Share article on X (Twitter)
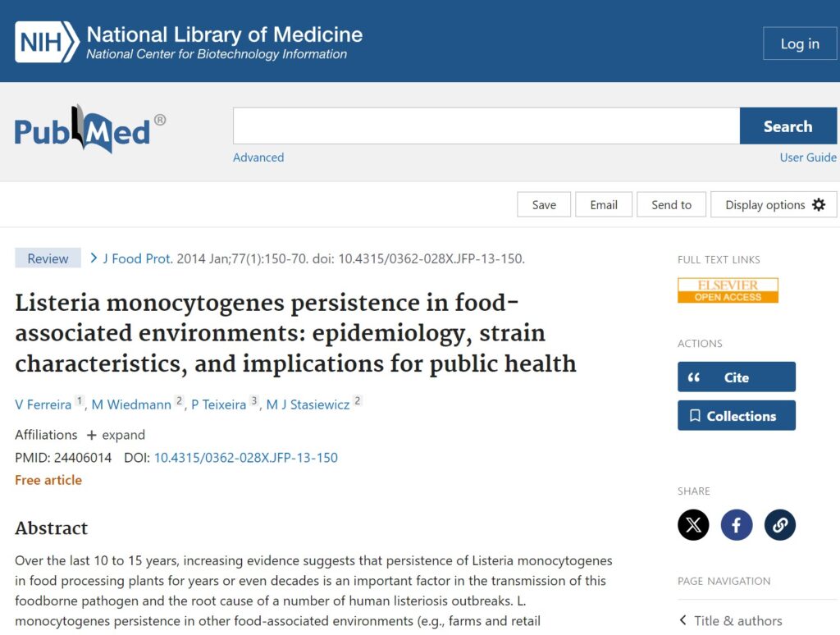 tap(693, 525)
